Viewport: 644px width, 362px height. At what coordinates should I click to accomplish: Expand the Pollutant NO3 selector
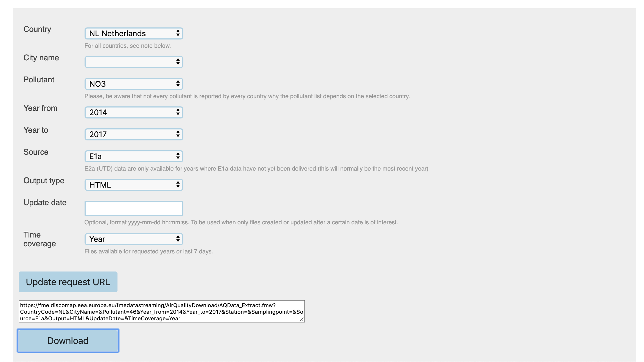coord(134,84)
